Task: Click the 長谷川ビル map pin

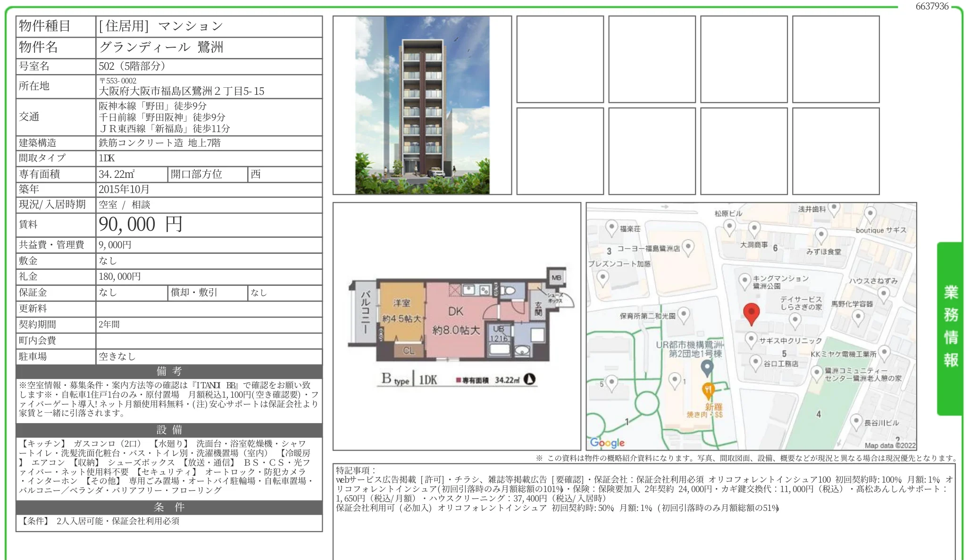Action: (x=856, y=422)
